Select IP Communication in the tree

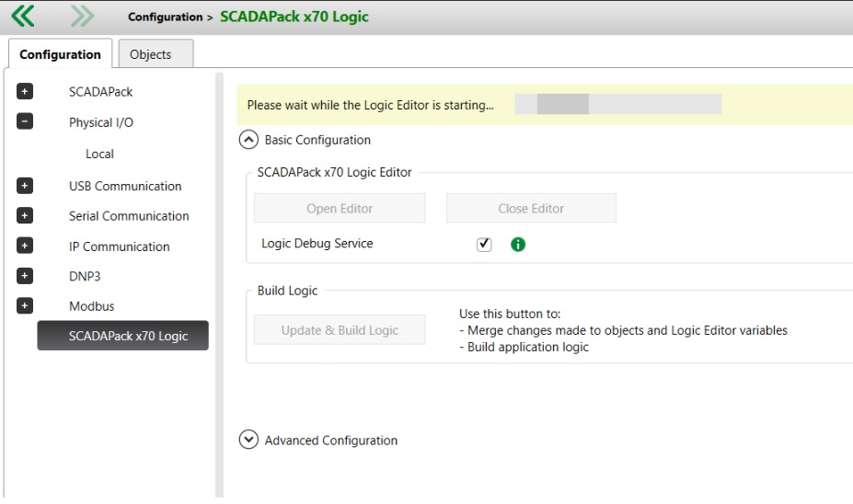point(119,246)
